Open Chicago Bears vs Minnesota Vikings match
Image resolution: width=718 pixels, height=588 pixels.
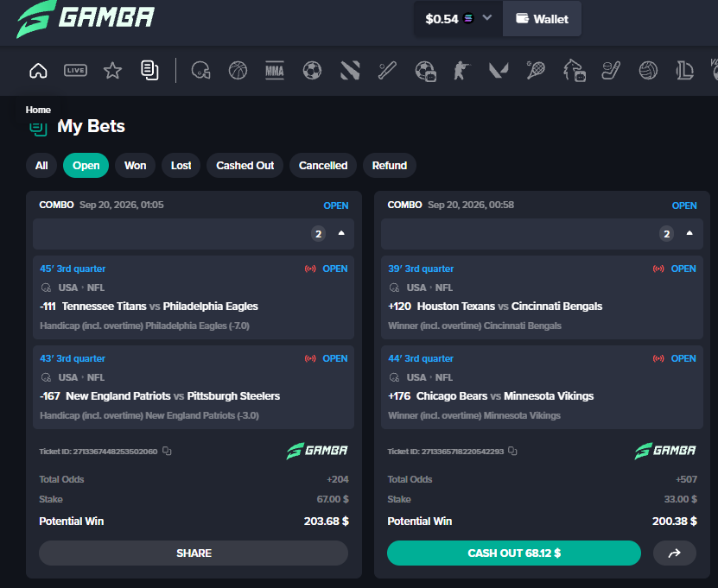coord(505,396)
